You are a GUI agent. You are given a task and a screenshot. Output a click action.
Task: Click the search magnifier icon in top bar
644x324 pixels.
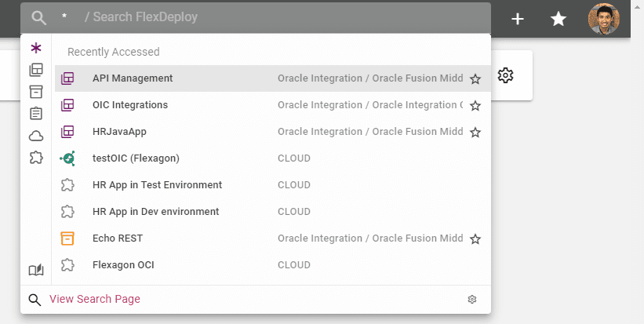[39, 18]
